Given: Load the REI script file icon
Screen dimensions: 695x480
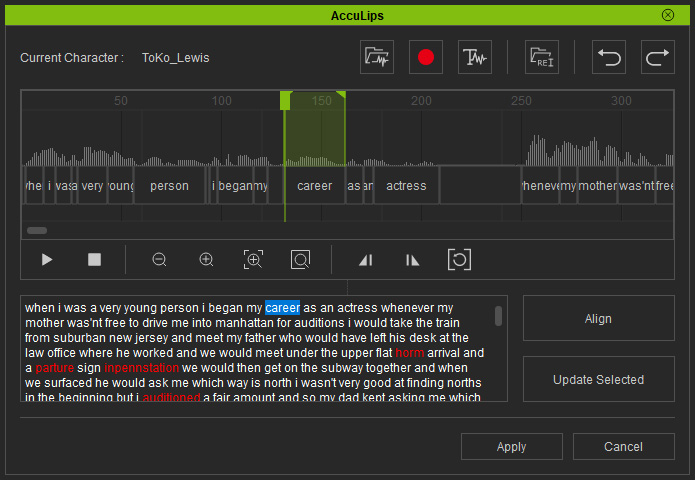Looking at the screenshot, I should point(542,57).
